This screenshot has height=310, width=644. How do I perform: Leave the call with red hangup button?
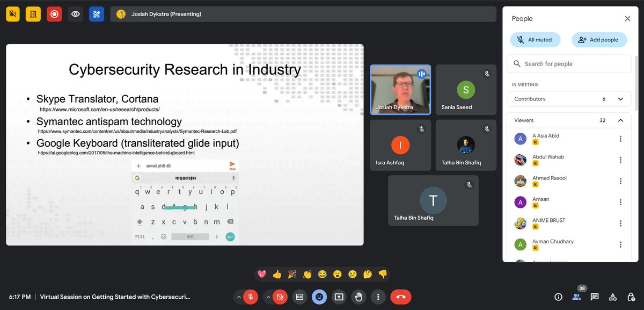click(401, 297)
